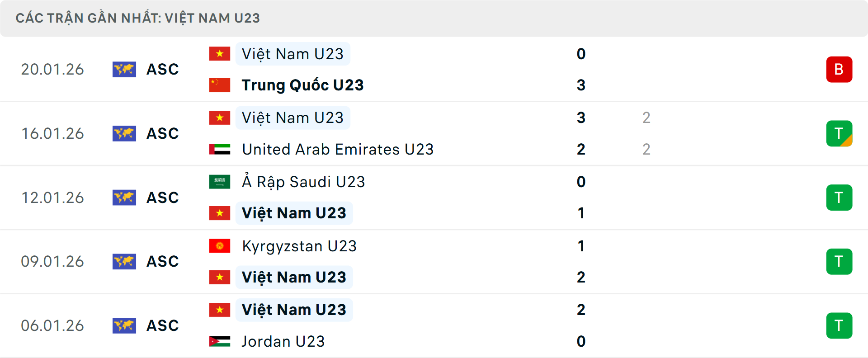Screen dimensions: 868x358
Task: Select the Việt Nam flag icon in the first match
Action: (220, 53)
